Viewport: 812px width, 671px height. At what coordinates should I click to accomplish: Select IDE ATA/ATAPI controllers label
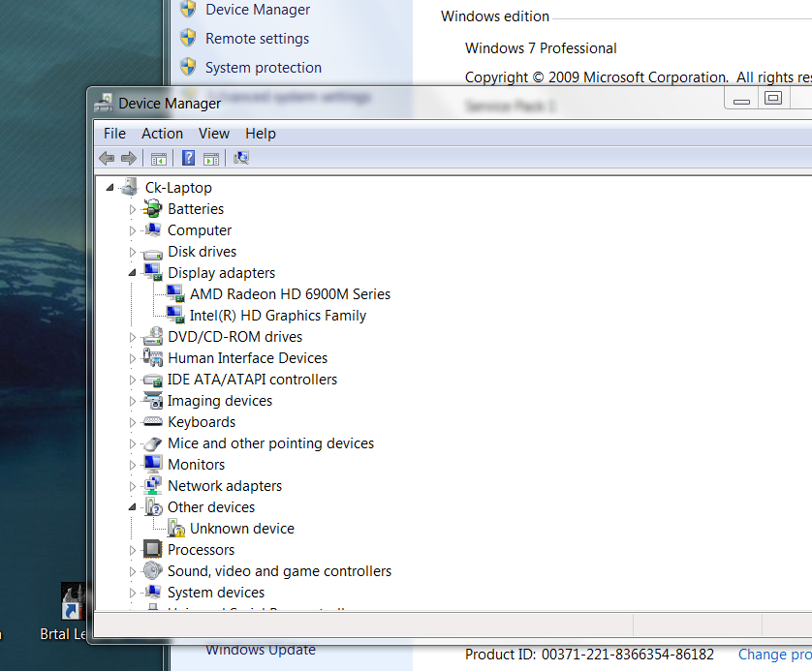pos(252,380)
